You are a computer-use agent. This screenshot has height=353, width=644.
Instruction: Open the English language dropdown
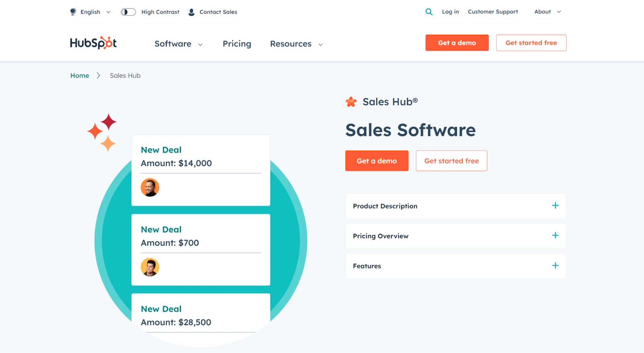(95, 12)
